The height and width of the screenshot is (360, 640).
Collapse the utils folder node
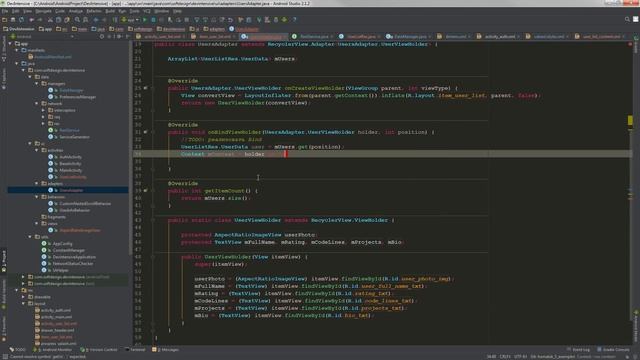click(30, 237)
